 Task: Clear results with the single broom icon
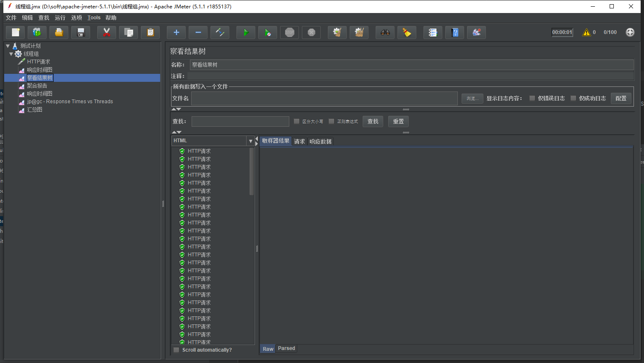[338, 32]
